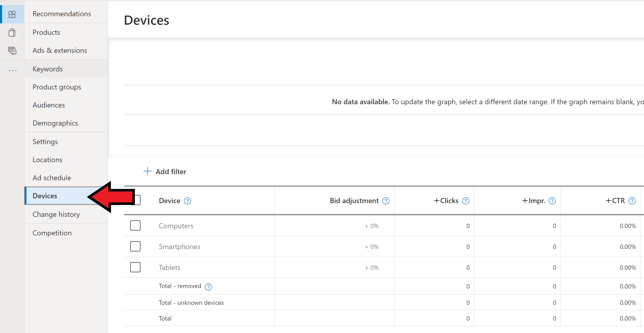Click the Tablets device name
Viewport: 644px width, 333px height.
pyautogui.click(x=169, y=268)
